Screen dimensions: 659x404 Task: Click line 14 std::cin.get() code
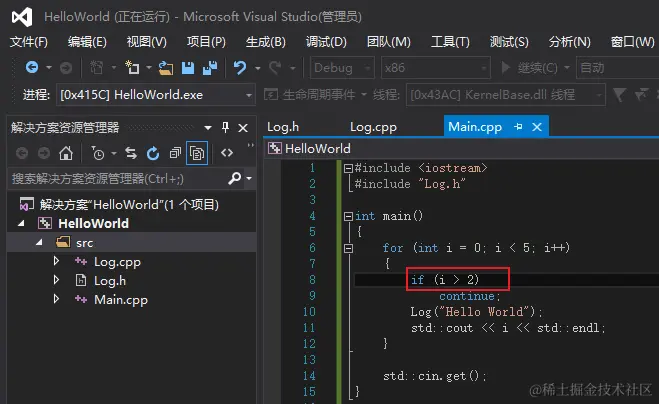tap(434, 376)
